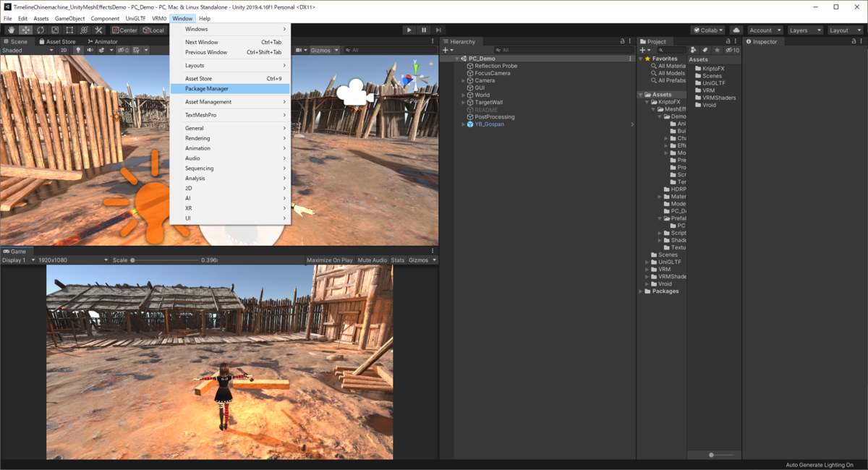This screenshot has height=470, width=868.
Task: Open Inspector panel three-dot menu
Action: click(862, 42)
